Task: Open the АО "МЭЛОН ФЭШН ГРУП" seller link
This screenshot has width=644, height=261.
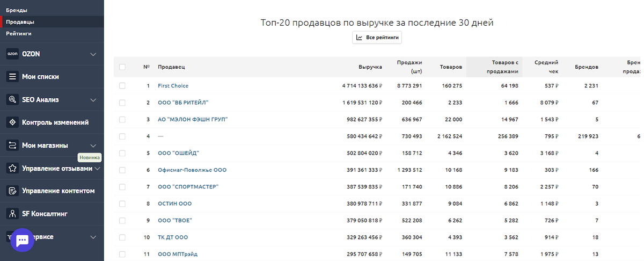Action: (193, 119)
